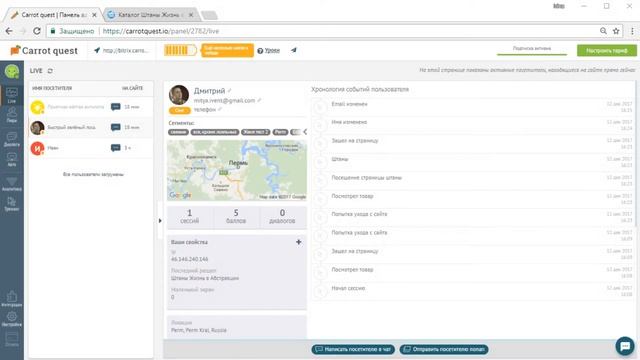Click Дмитрий's profile photo
Screen dimensions: 640x360
(179, 95)
